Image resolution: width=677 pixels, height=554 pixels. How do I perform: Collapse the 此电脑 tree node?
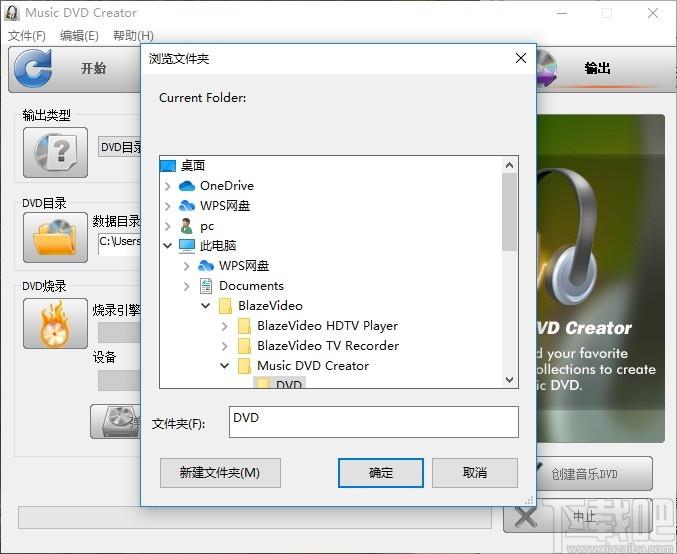pyautogui.click(x=168, y=246)
